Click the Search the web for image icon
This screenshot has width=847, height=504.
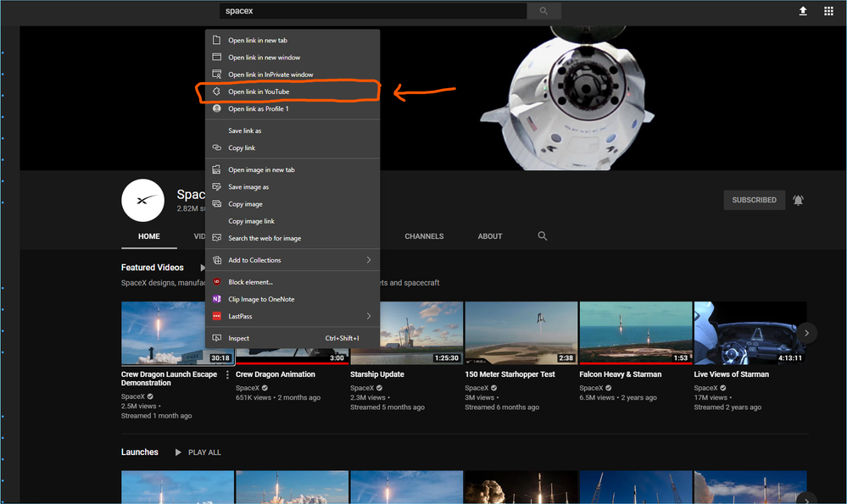click(x=216, y=238)
